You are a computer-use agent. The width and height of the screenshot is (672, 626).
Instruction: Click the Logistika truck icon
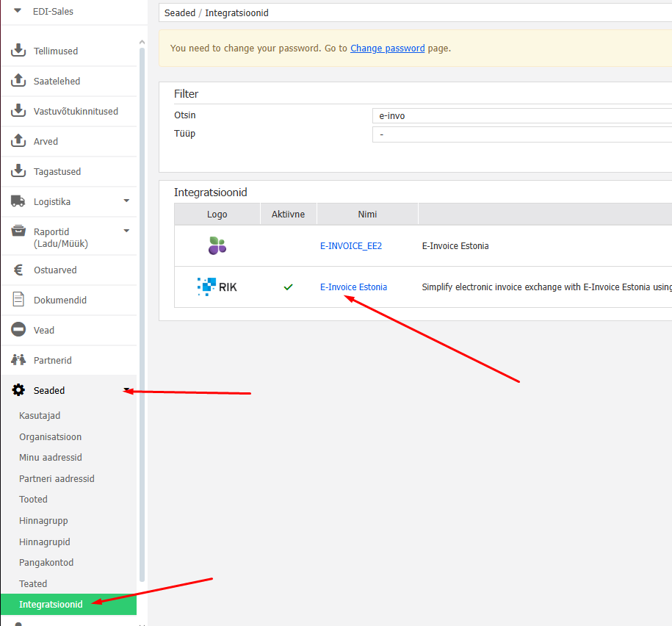(x=19, y=201)
